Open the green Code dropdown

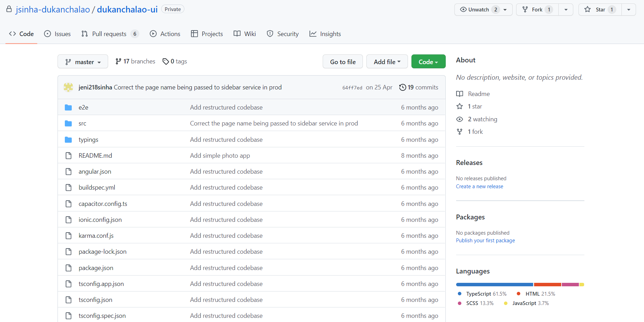coord(428,61)
